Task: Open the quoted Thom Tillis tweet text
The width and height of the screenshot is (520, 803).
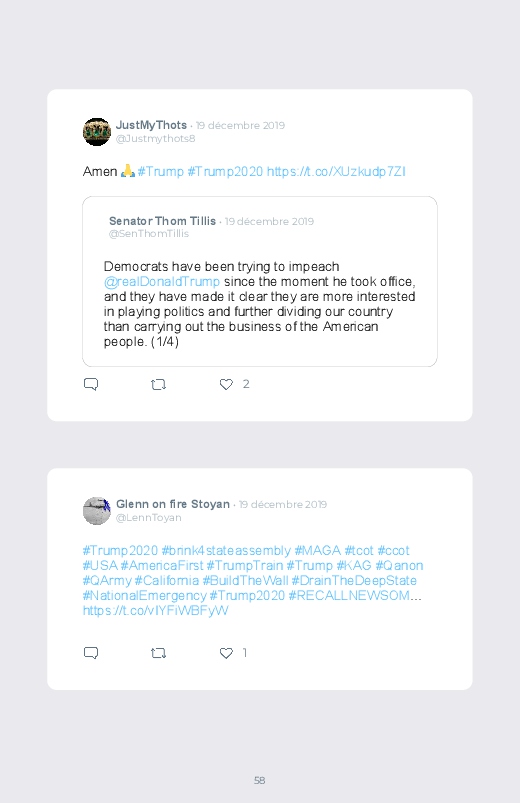Action: 259,304
